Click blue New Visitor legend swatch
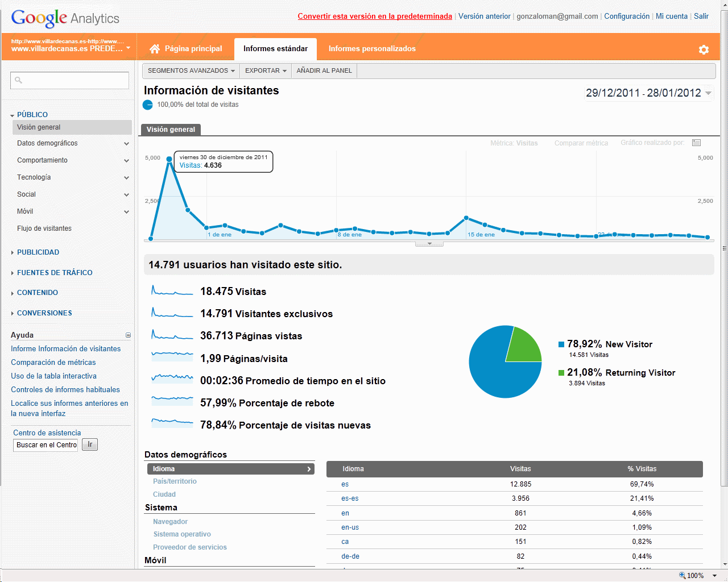This screenshot has width=728, height=582. 561,344
